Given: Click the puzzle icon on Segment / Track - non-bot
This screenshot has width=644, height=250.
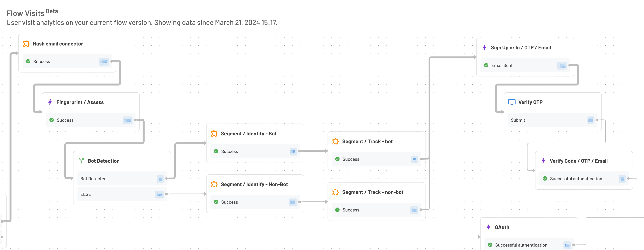Looking at the screenshot, I should (x=335, y=192).
